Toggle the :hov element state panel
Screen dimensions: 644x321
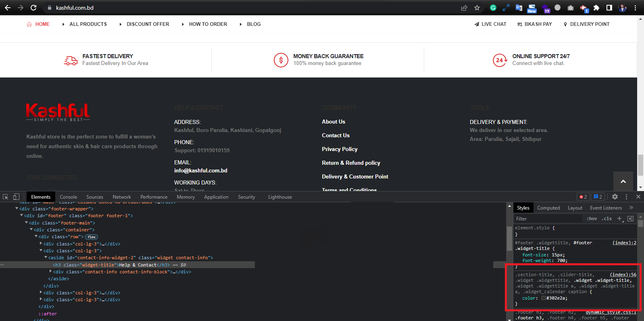click(x=592, y=218)
